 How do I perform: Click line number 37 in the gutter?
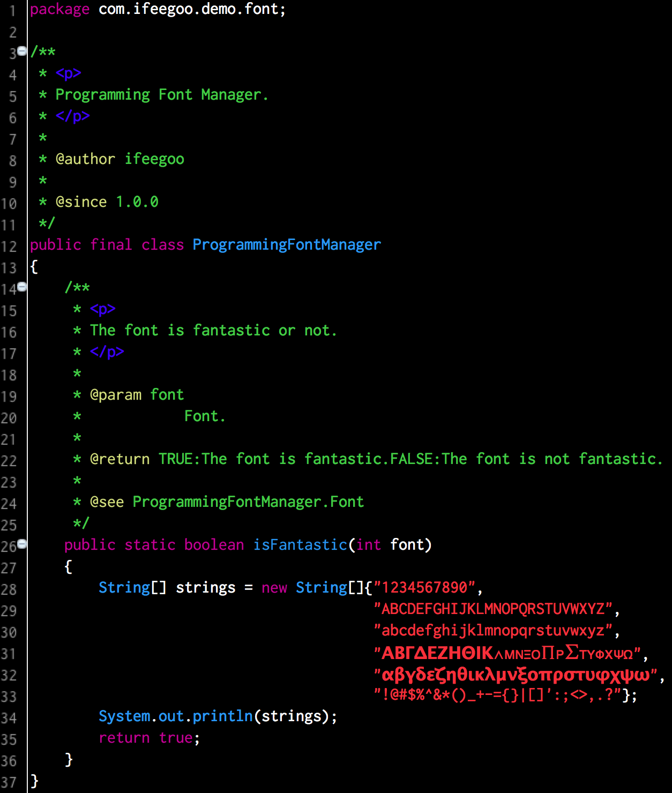coord(9,783)
